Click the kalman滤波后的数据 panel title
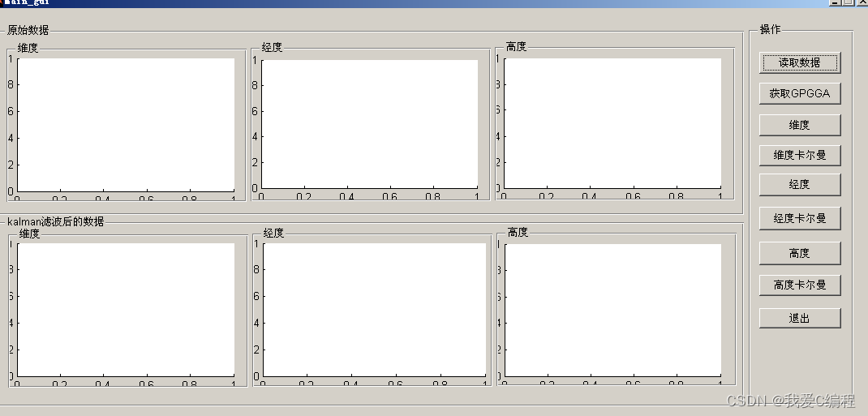The height and width of the screenshot is (416, 868). coord(55,221)
